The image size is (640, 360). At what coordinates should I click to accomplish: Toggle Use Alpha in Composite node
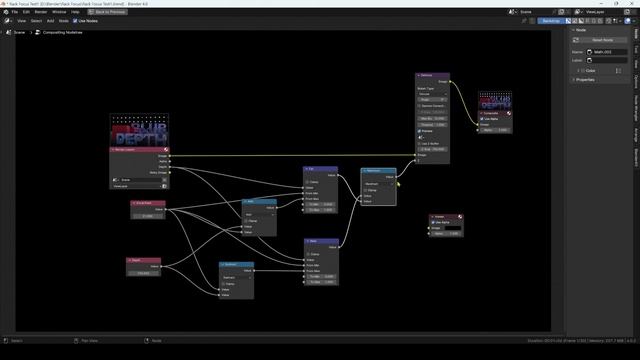[482, 119]
